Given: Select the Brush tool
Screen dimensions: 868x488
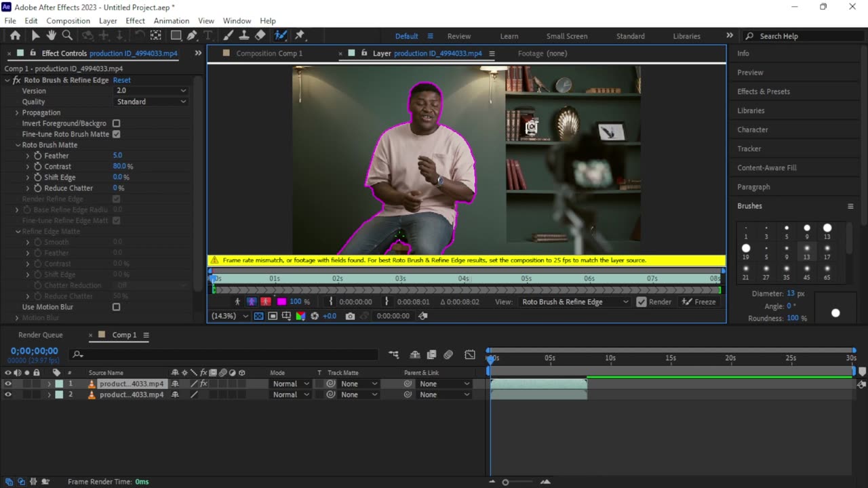Looking at the screenshot, I should tap(229, 36).
